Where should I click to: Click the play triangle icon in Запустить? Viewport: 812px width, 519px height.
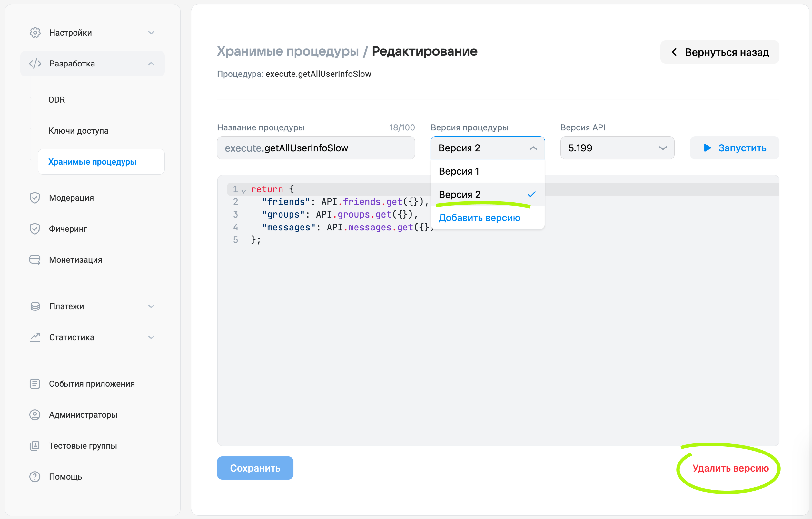click(x=708, y=148)
